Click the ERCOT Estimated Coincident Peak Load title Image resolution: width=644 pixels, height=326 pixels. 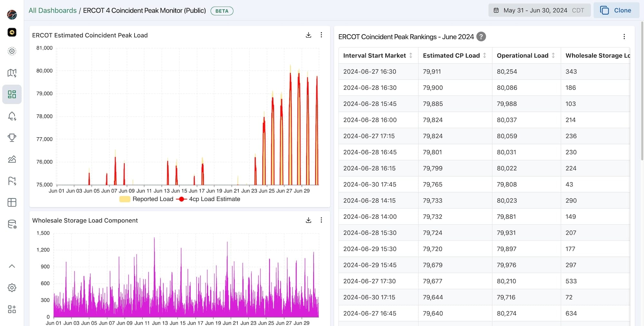(x=90, y=35)
